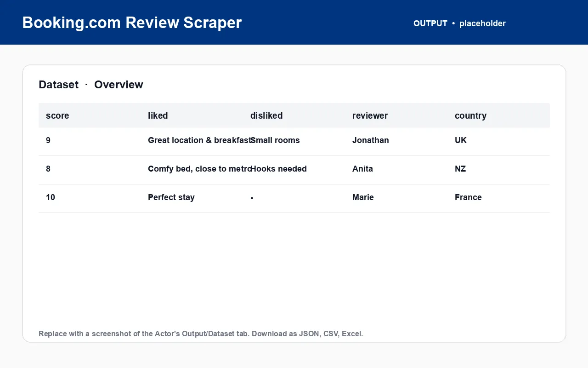Click the Comfy bed, close to metro cell
Viewport: 588px width, 368px height.
(200, 169)
